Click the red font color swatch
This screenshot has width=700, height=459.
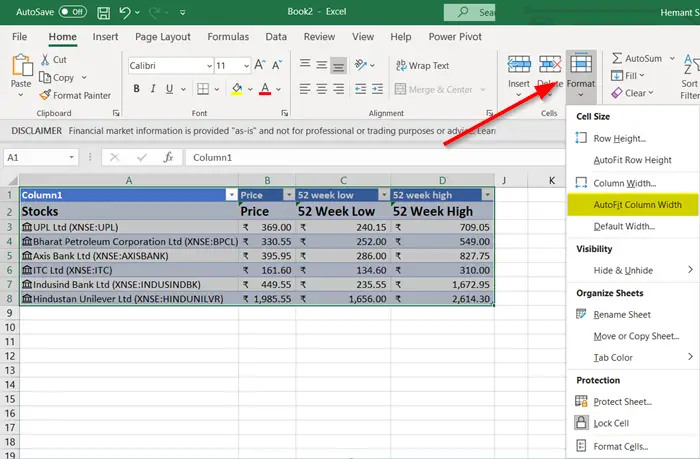[265, 89]
